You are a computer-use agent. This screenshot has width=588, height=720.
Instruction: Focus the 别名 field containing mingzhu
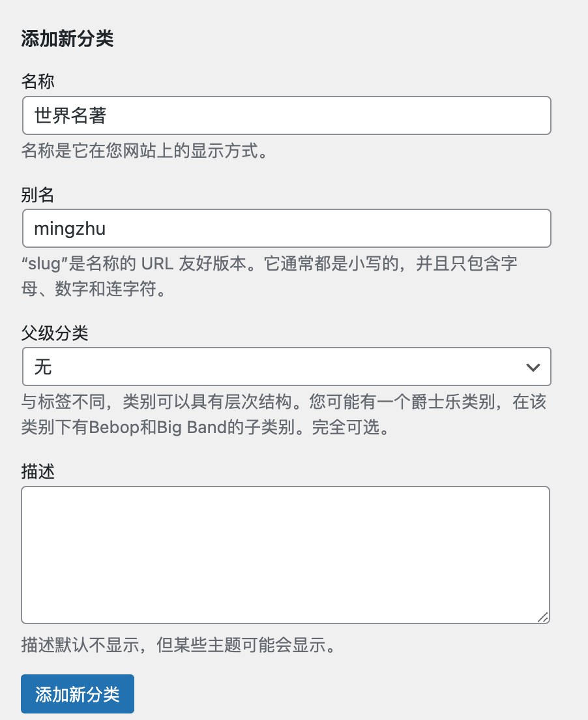286,228
